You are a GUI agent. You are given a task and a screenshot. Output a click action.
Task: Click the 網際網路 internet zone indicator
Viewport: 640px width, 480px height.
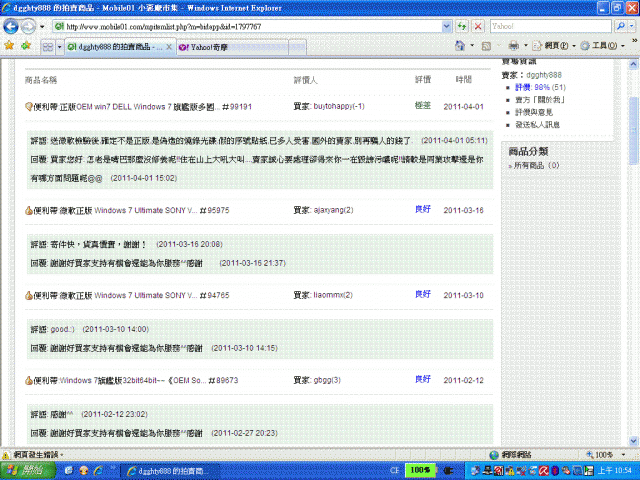tap(513, 455)
